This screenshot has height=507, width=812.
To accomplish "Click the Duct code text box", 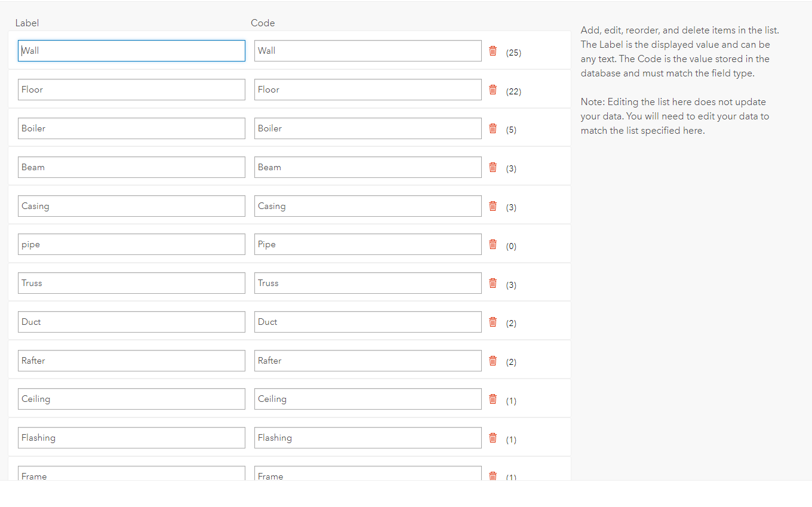I will pos(368,322).
